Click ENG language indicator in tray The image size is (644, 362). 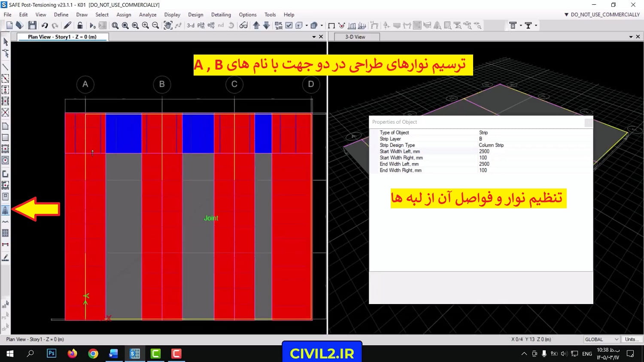click(587, 354)
